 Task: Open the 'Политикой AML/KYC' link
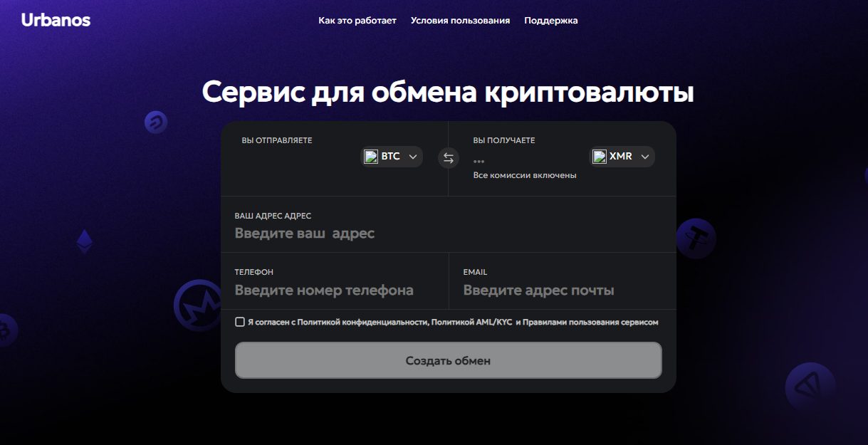click(471, 323)
